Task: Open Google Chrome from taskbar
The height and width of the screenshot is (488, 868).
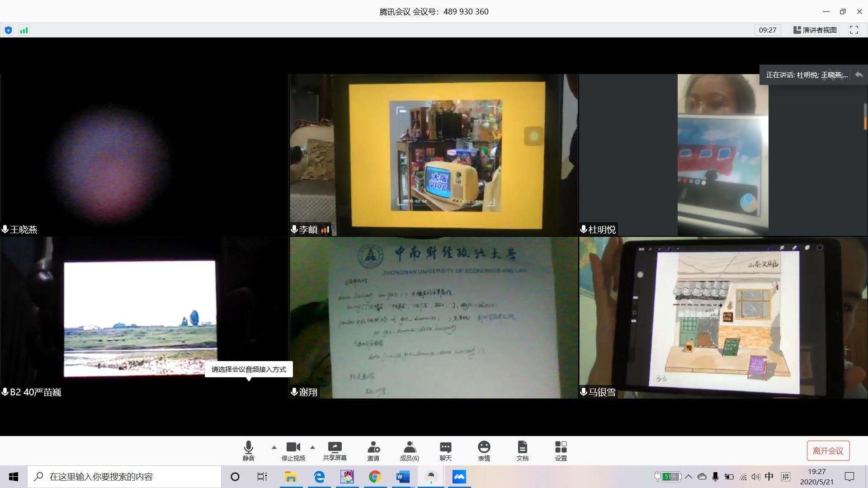Action: 375,477
